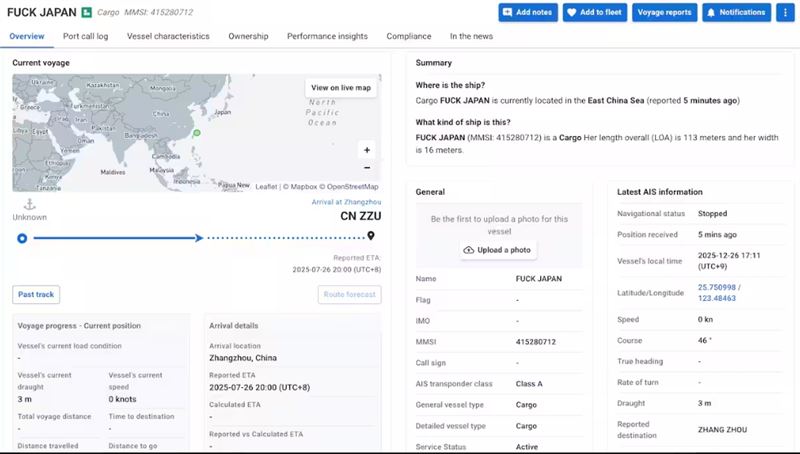
Task: Open the Vessel characteristics tab
Action: point(168,36)
